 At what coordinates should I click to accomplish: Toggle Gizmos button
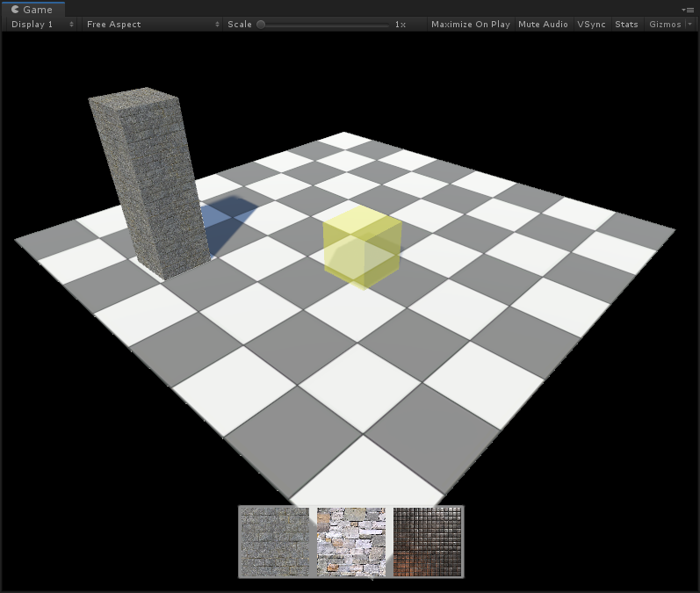[x=665, y=24]
